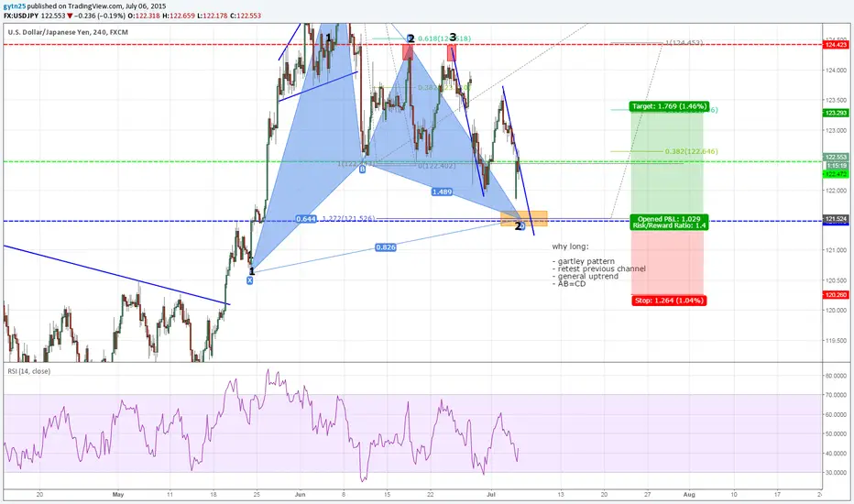Click green price tag 122.472 on axis

[x=836, y=174]
